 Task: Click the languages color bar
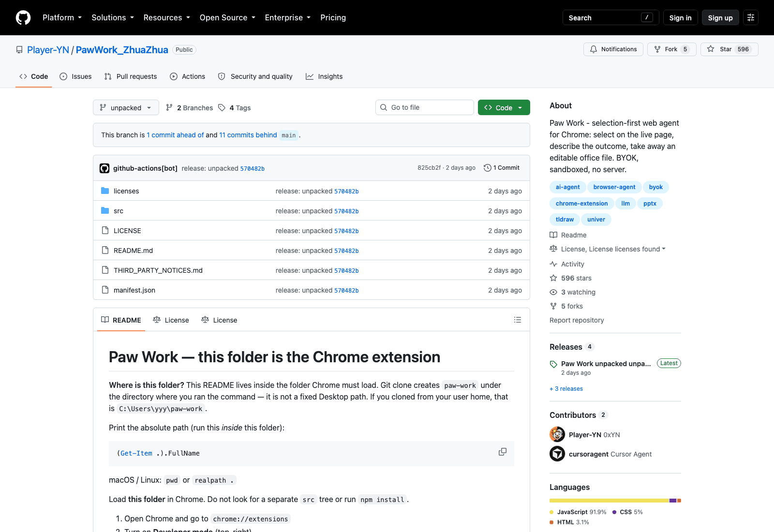pyautogui.click(x=615, y=501)
